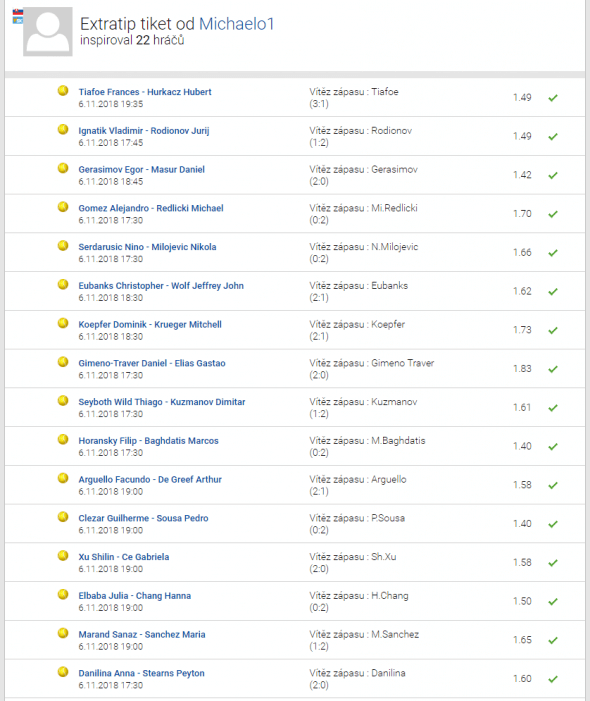The image size is (590, 701).
Task: Click green checkmark on Gomez–Redlicki row
Action: (553, 214)
